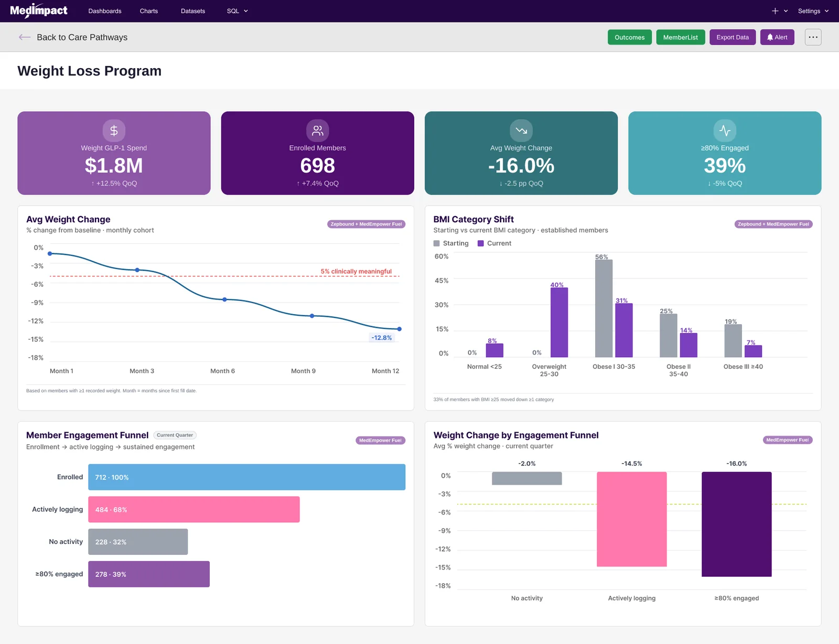Image resolution: width=839 pixels, height=644 pixels.
Task: Click the 5% clinically meaningful label
Action: coord(356,271)
